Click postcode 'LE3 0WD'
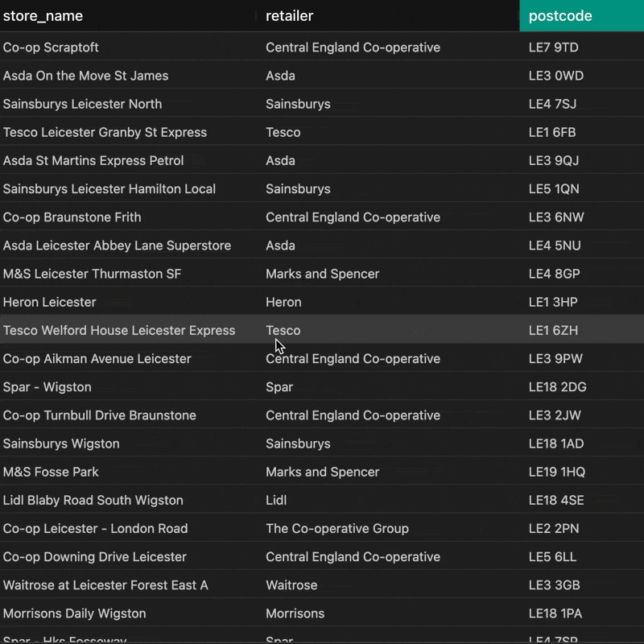The height and width of the screenshot is (644, 644). (x=555, y=76)
